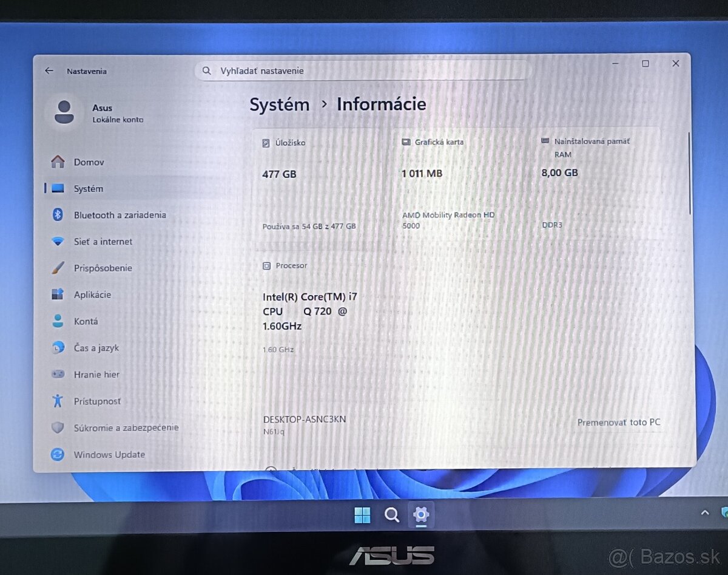Open Settings gear from the taskbar

[x=421, y=514]
